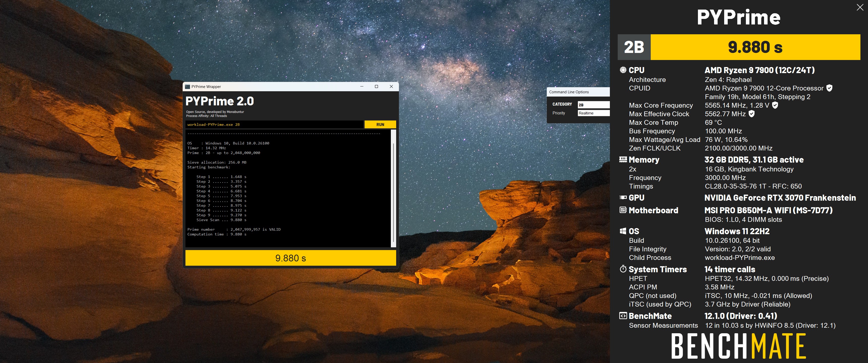This screenshot has height=363, width=868.
Task: Minimize the PYPrime Wrapper window
Action: pos(362,86)
